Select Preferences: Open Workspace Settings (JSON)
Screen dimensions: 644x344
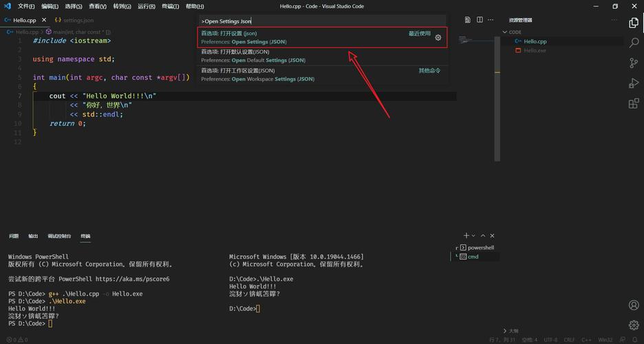pos(323,75)
